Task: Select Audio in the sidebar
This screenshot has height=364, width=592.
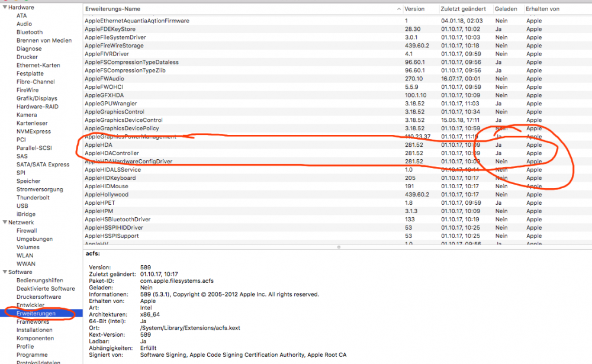Action: (24, 24)
